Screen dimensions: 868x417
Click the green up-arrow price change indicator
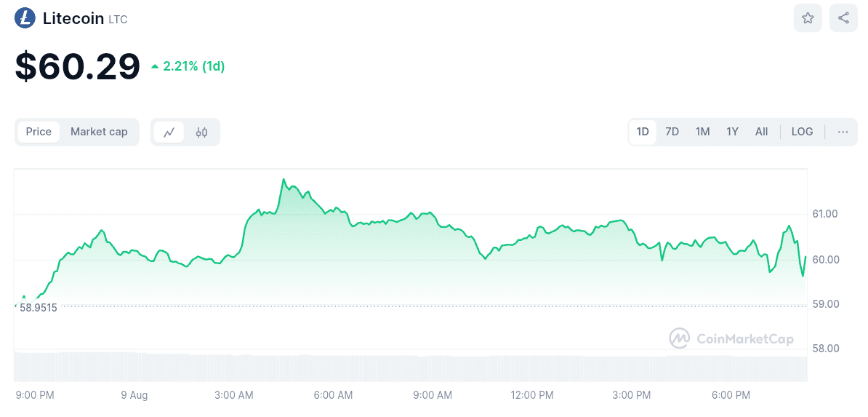155,67
